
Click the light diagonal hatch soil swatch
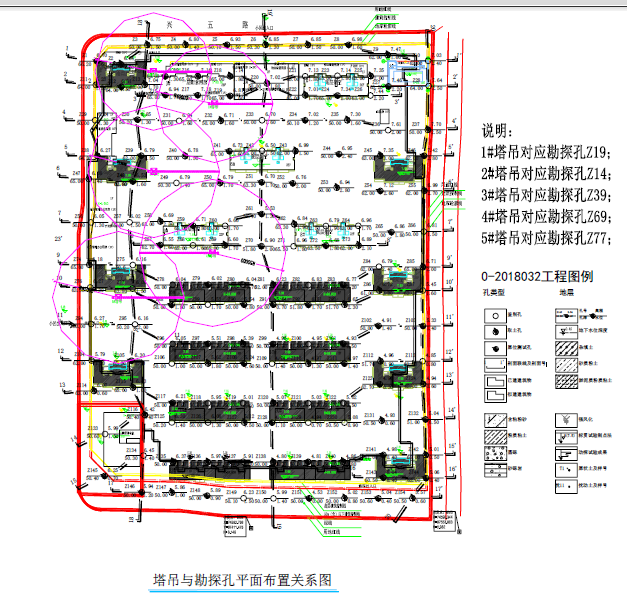pyautogui.click(x=566, y=365)
